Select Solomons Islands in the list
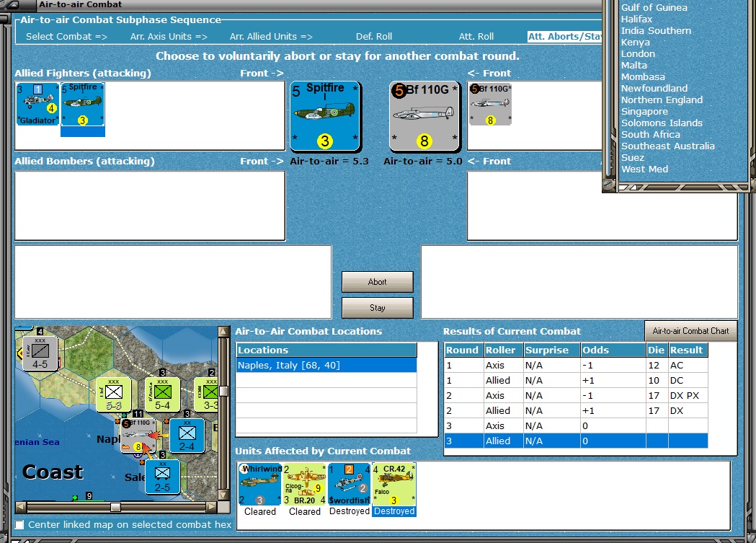 (662, 123)
